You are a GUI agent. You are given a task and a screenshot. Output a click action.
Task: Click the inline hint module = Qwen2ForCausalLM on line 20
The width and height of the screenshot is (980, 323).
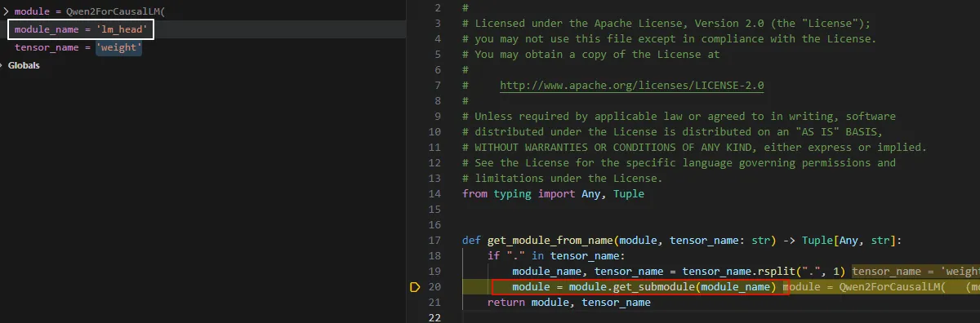pyautogui.click(x=864, y=286)
